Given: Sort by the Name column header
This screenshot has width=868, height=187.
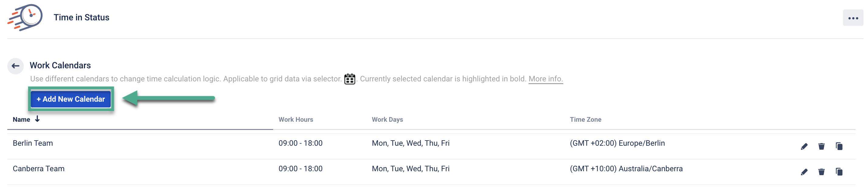Looking at the screenshot, I should pyautogui.click(x=21, y=120).
